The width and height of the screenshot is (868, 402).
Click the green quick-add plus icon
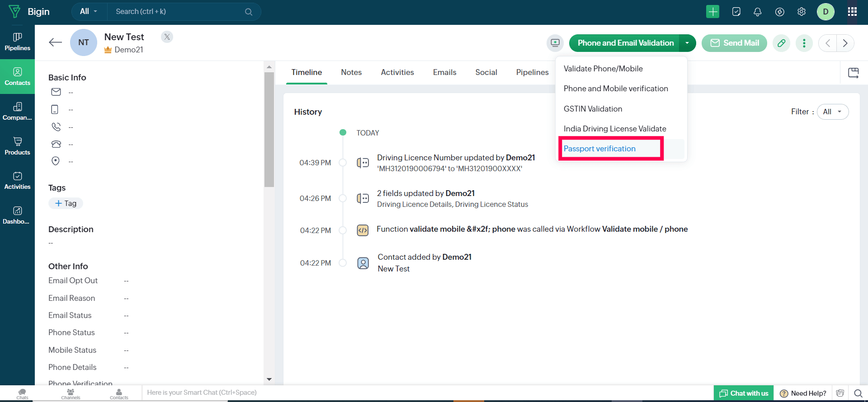pyautogui.click(x=712, y=12)
